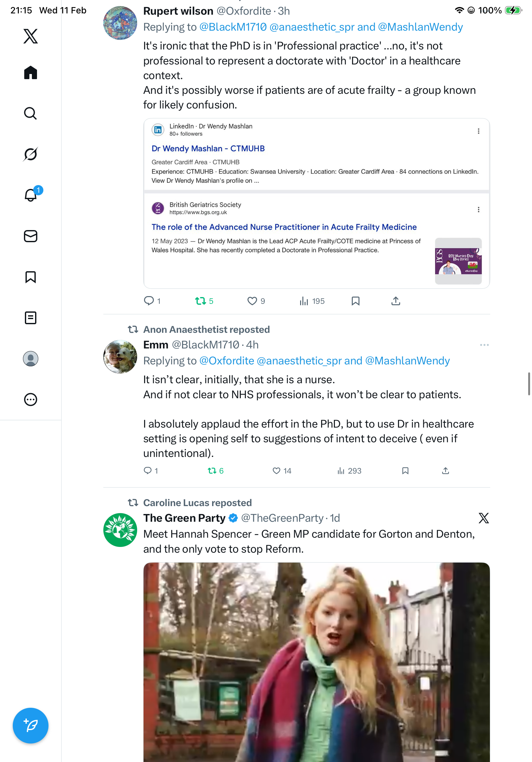
Task: Open Grok menu on Green Party post
Action: pos(484,518)
